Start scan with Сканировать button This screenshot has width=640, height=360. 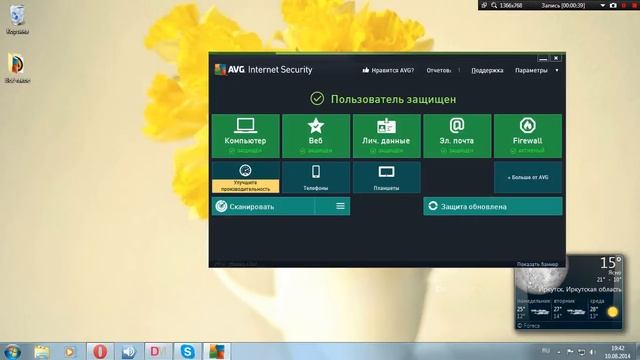point(263,207)
